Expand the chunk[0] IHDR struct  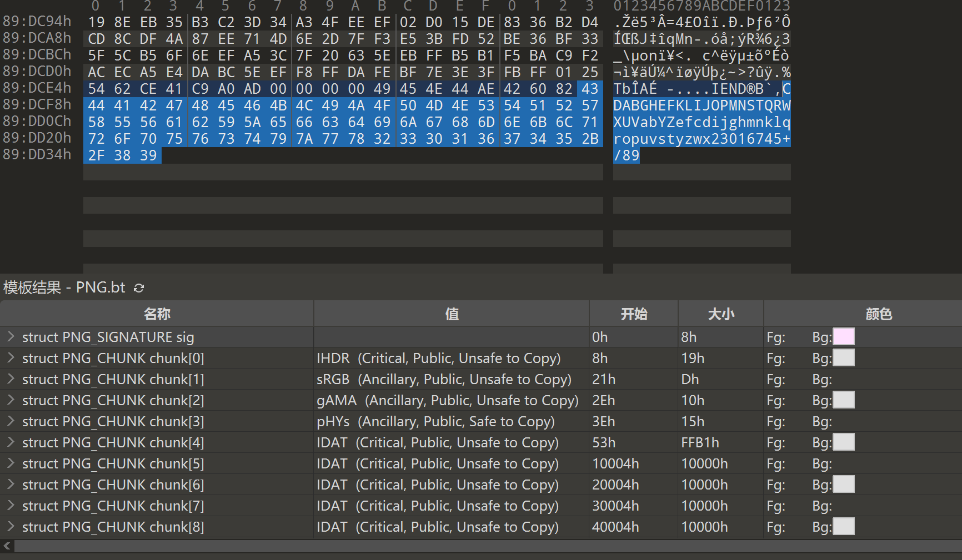[11, 357]
